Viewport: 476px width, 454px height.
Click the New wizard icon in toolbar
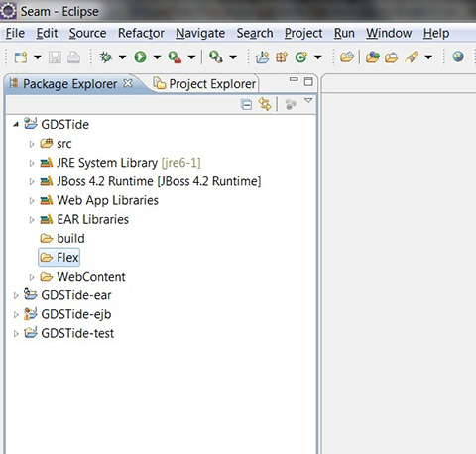click(x=21, y=57)
